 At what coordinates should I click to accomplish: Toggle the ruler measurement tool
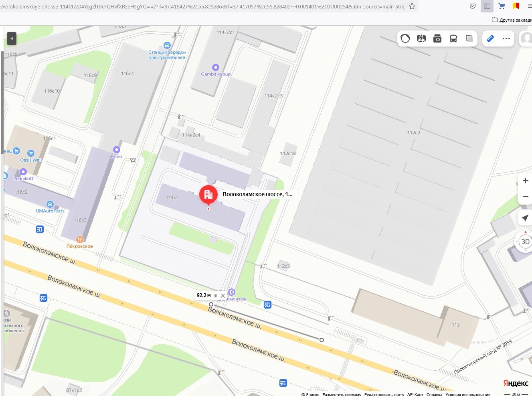[x=490, y=39]
